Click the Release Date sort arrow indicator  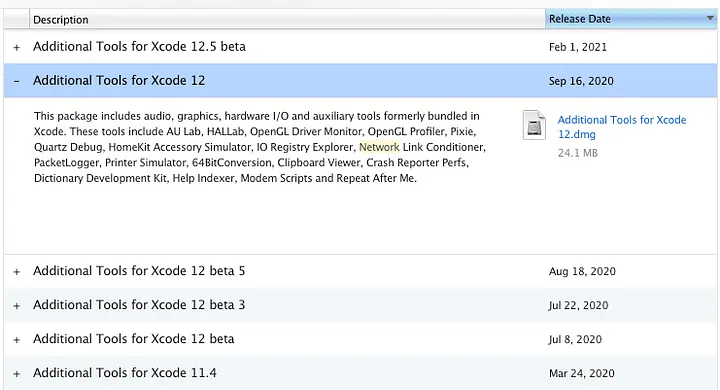coord(710,18)
